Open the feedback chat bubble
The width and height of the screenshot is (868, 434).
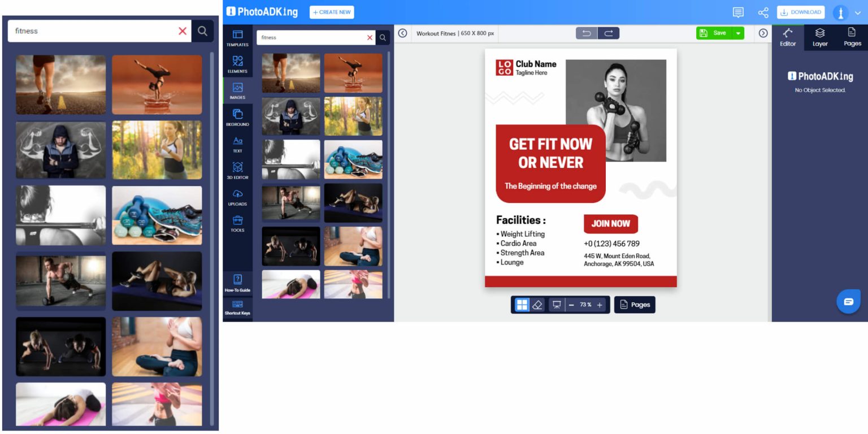tap(848, 301)
